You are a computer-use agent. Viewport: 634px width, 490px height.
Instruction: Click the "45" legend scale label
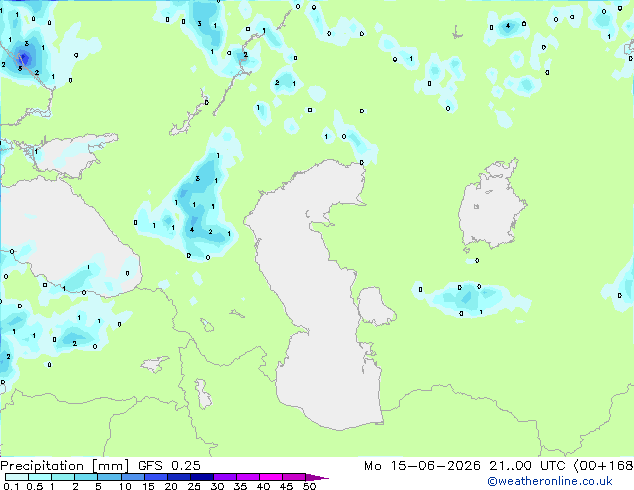[x=286, y=486]
